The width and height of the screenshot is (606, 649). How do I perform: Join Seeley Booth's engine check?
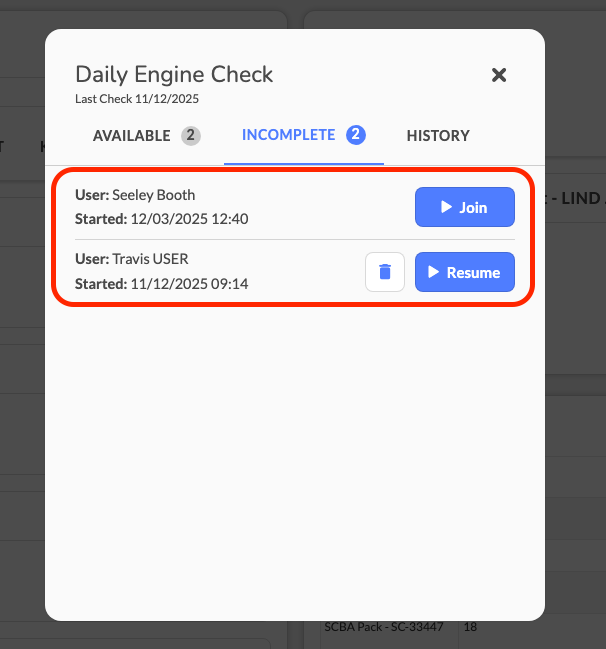coord(464,207)
